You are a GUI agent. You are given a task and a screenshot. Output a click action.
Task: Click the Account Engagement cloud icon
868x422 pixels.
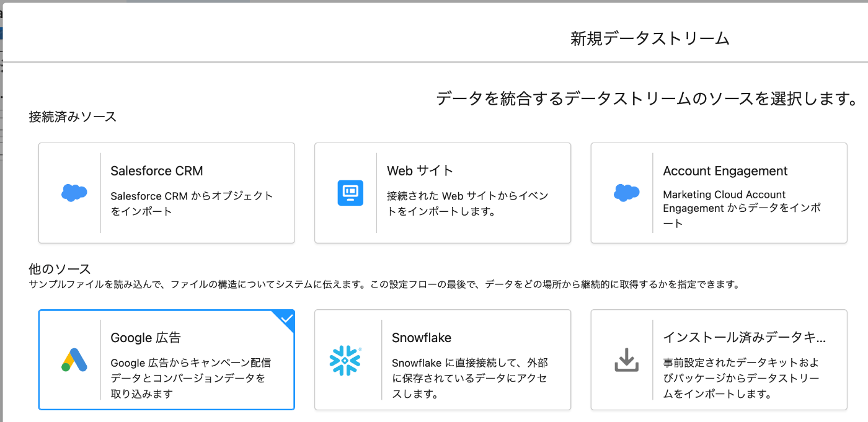(627, 193)
